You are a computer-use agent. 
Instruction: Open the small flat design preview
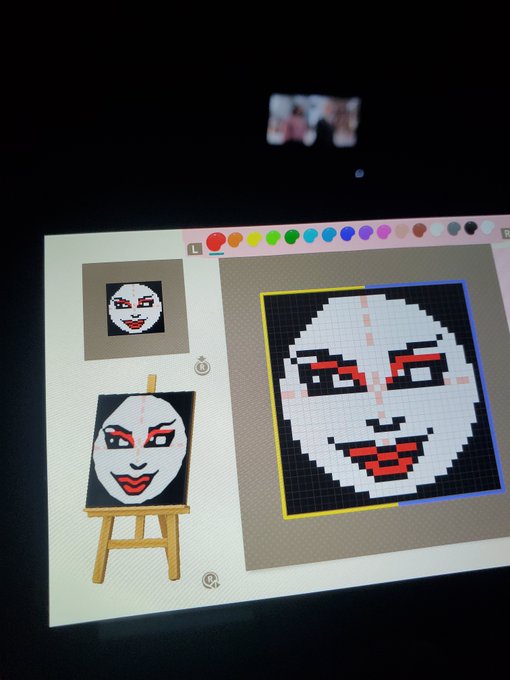[135, 308]
